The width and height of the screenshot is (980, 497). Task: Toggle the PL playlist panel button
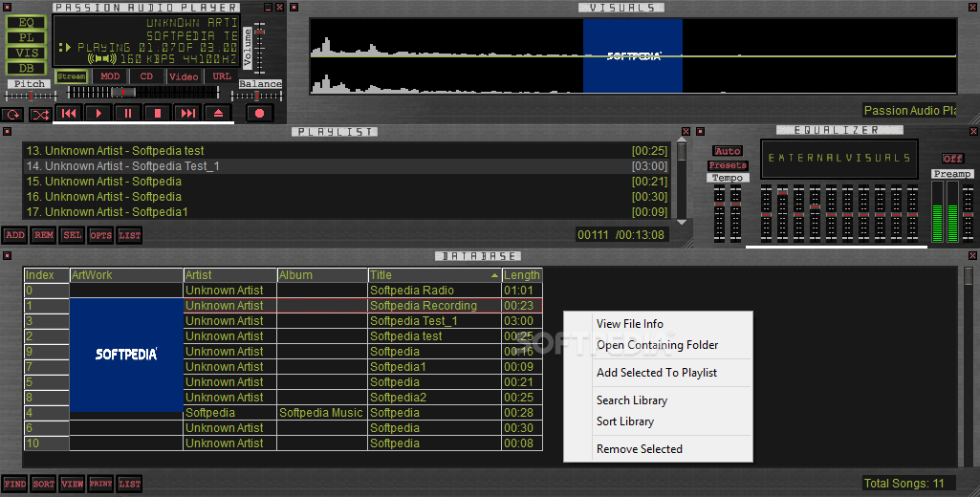tap(26, 37)
